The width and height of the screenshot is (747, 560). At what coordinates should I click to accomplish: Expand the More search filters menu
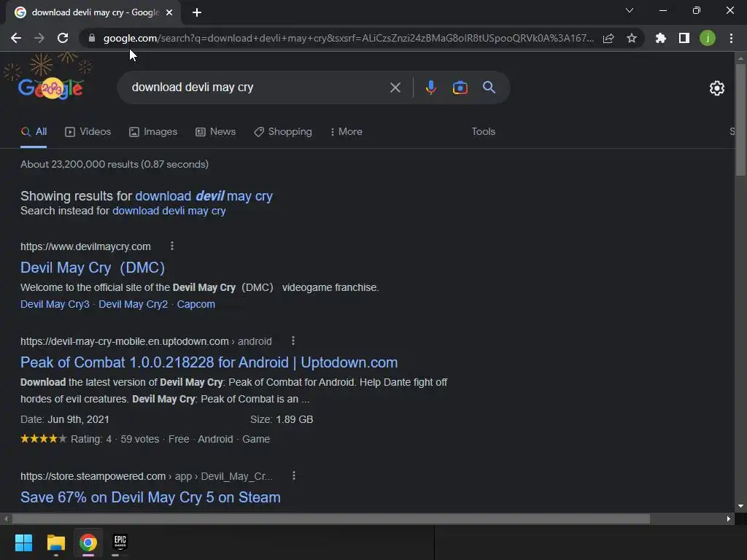point(347,132)
